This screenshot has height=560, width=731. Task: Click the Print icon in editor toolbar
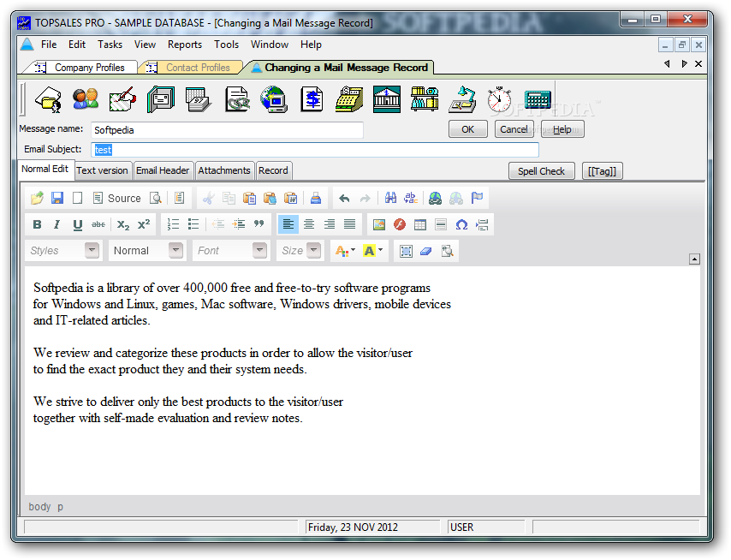(316, 198)
